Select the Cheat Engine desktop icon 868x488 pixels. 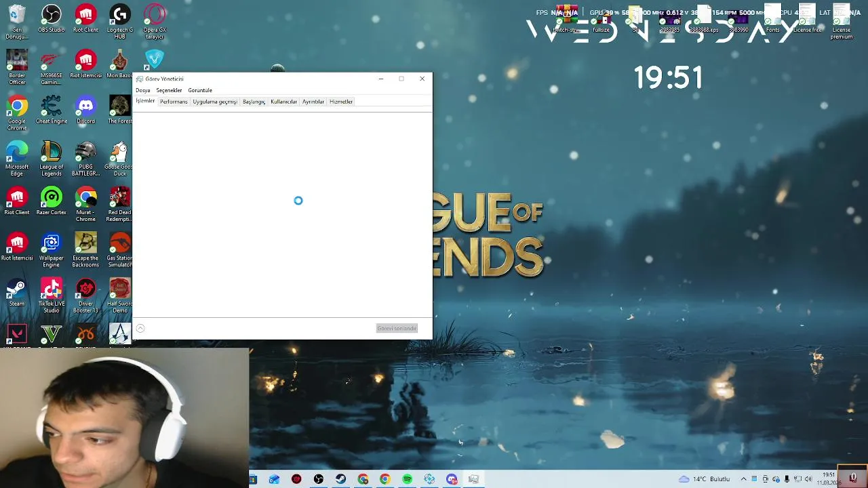point(52,110)
